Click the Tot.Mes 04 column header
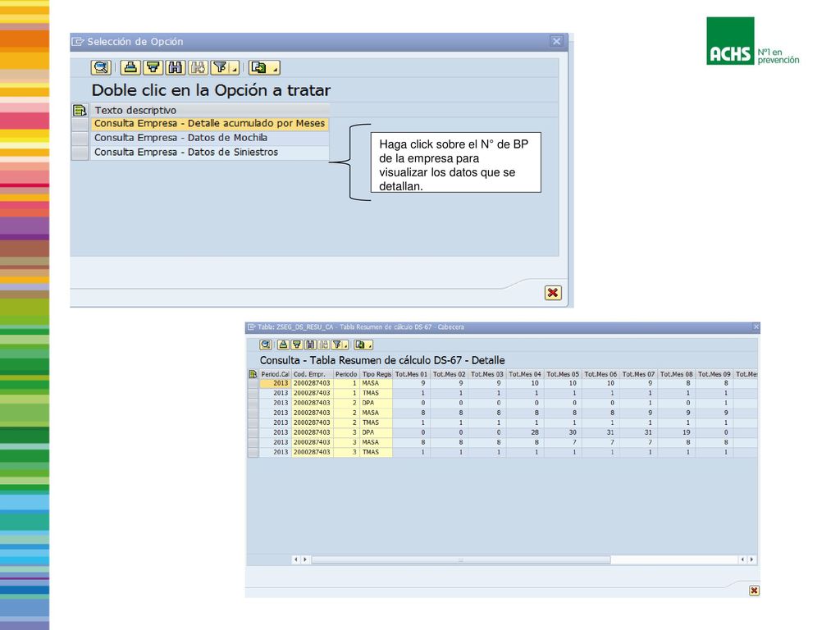This screenshot has width=840, height=630. 524,374
